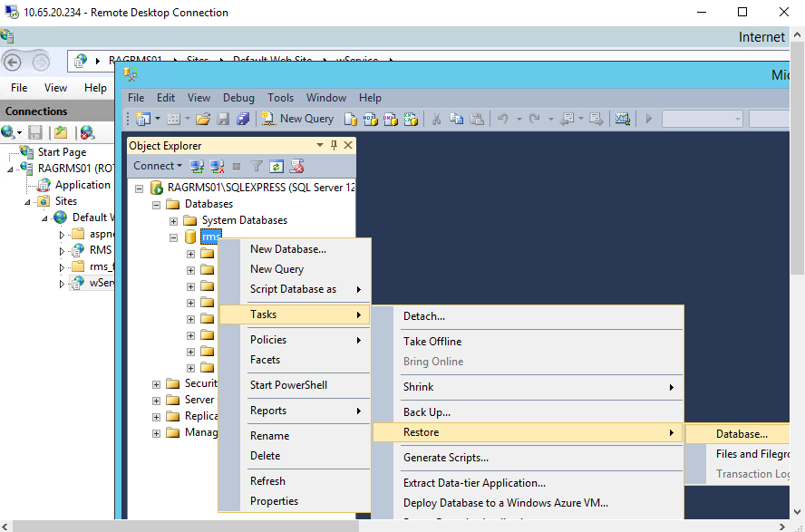Expand the Security folder node

click(x=156, y=384)
